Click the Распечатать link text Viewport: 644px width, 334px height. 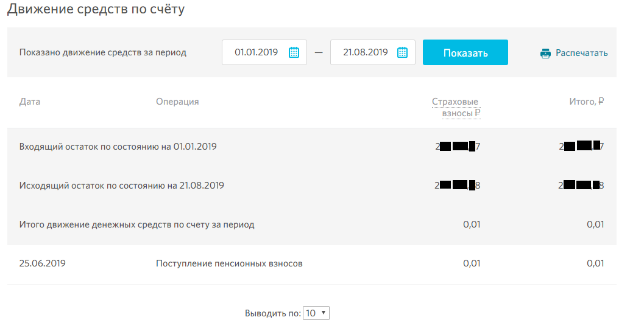[x=581, y=53]
